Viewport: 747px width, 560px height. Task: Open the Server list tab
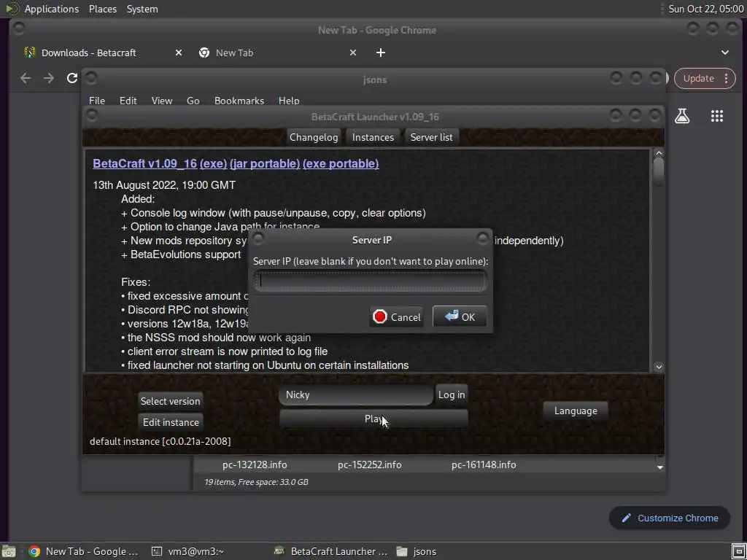432,137
